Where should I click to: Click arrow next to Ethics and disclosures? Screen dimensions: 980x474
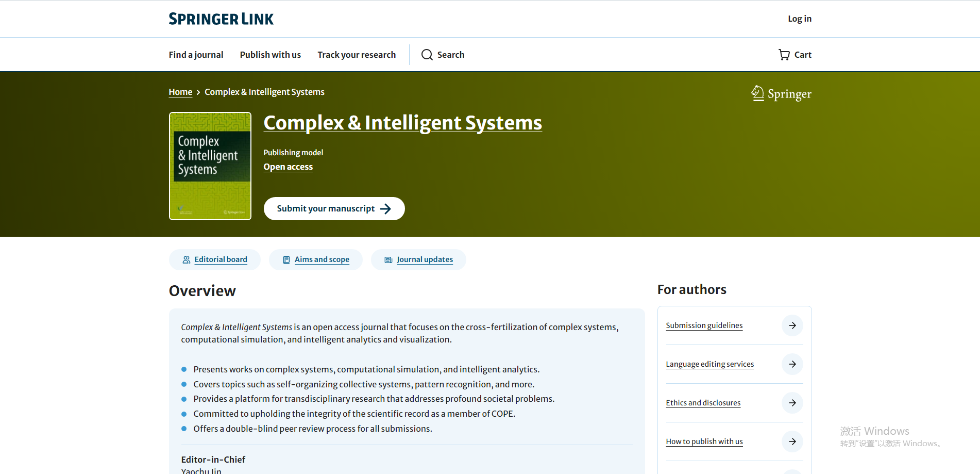792,403
